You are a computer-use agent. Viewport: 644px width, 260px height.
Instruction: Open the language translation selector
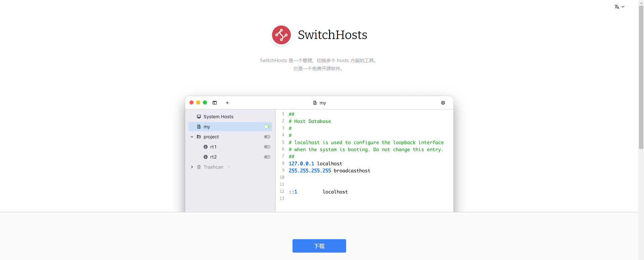click(x=619, y=7)
